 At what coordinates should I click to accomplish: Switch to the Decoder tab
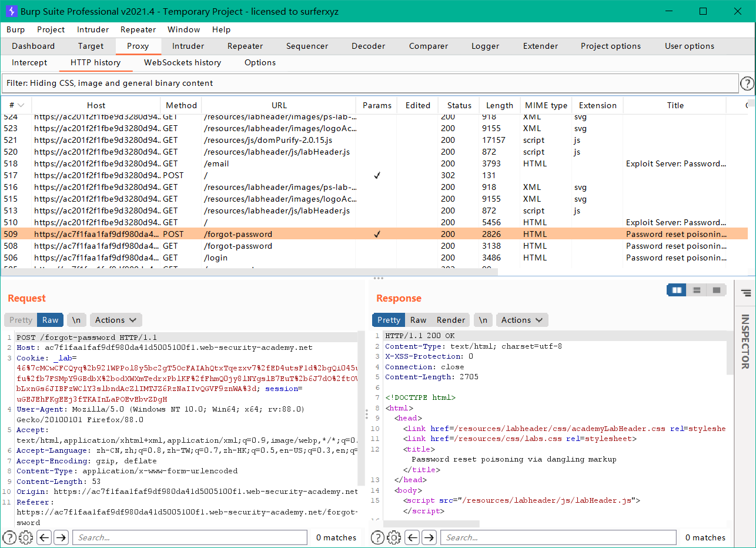point(369,46)
